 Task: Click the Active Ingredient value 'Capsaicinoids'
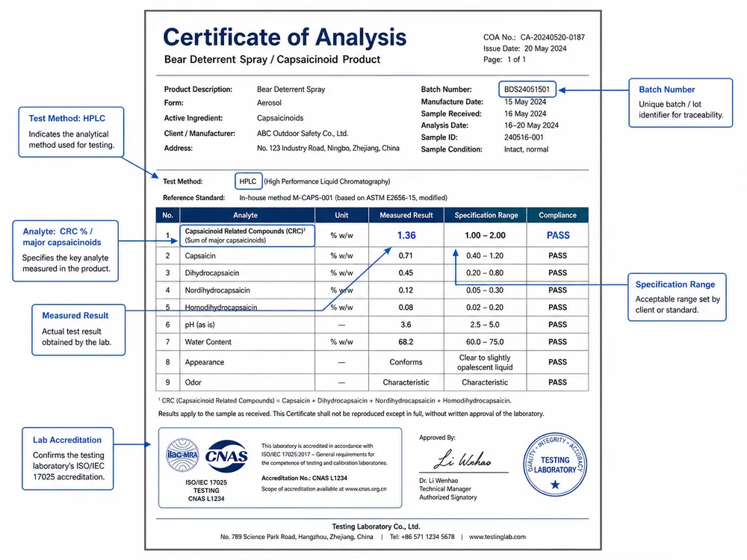click(280, 118)
